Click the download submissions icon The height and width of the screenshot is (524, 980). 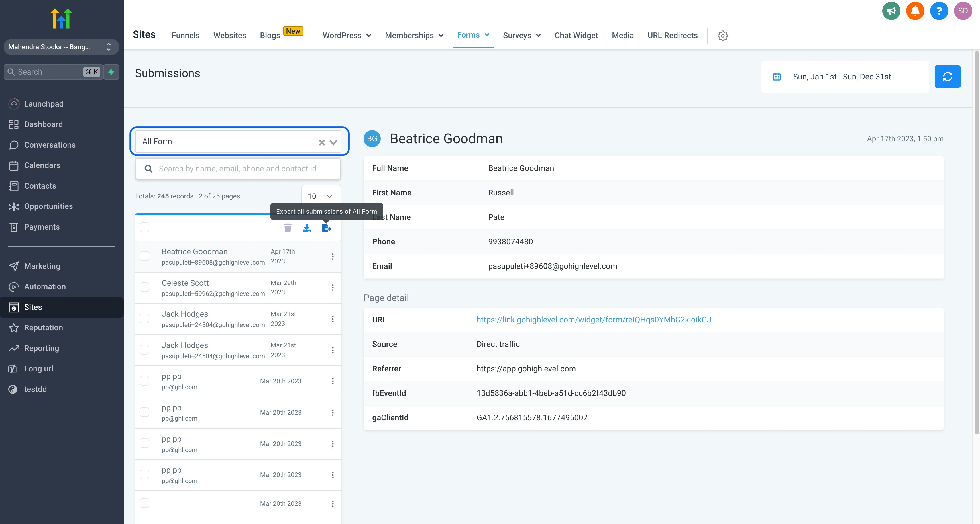(307, 228)
